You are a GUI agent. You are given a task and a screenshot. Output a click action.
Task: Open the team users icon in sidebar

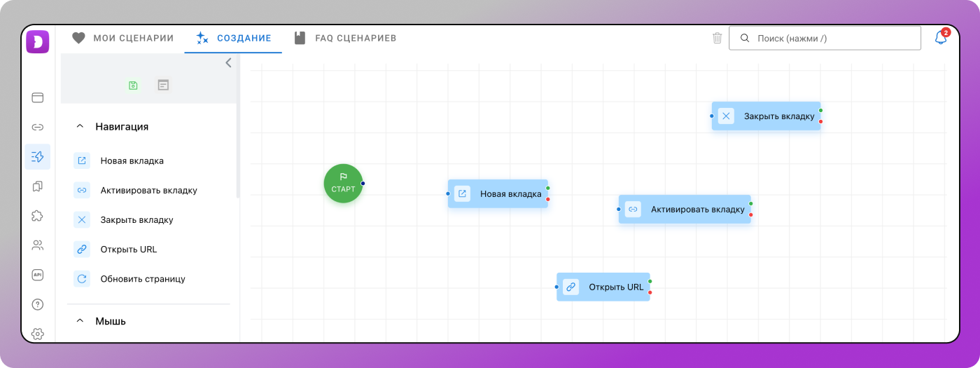[x=38, y=245]
